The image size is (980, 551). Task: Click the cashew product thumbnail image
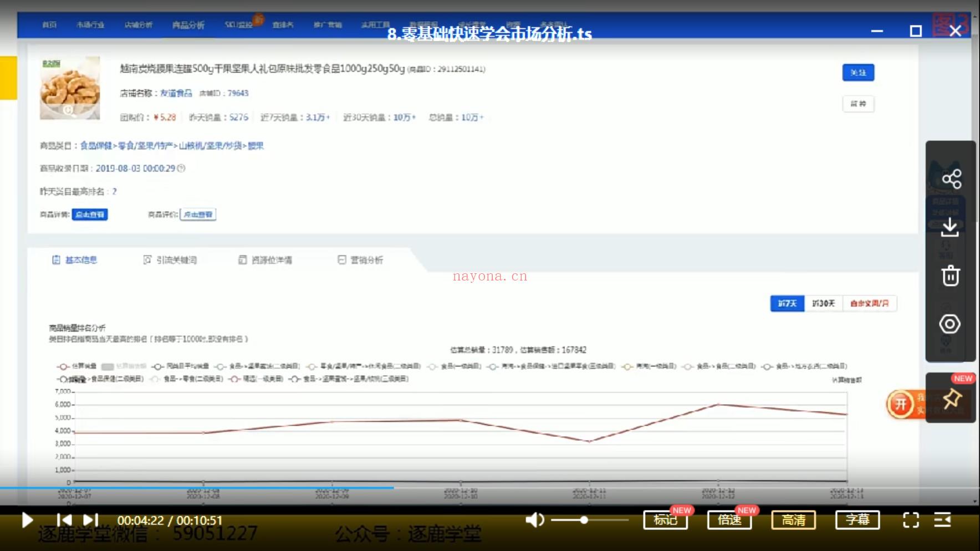70,88
